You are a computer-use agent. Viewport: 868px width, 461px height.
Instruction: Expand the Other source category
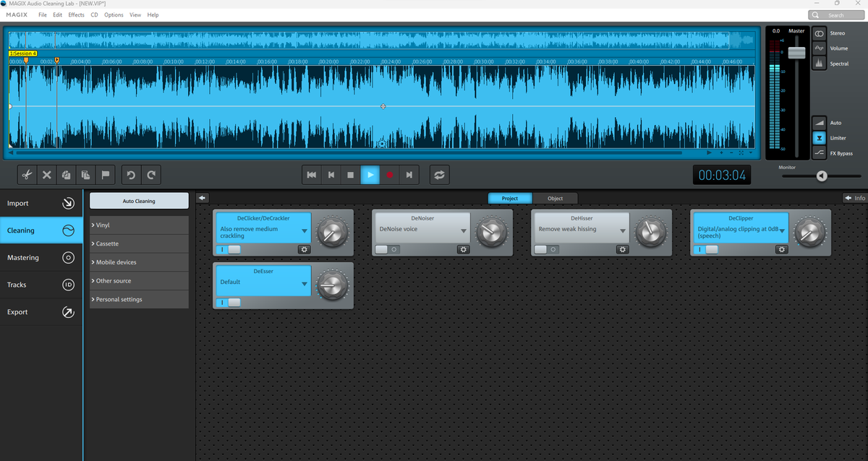[139, 281]
